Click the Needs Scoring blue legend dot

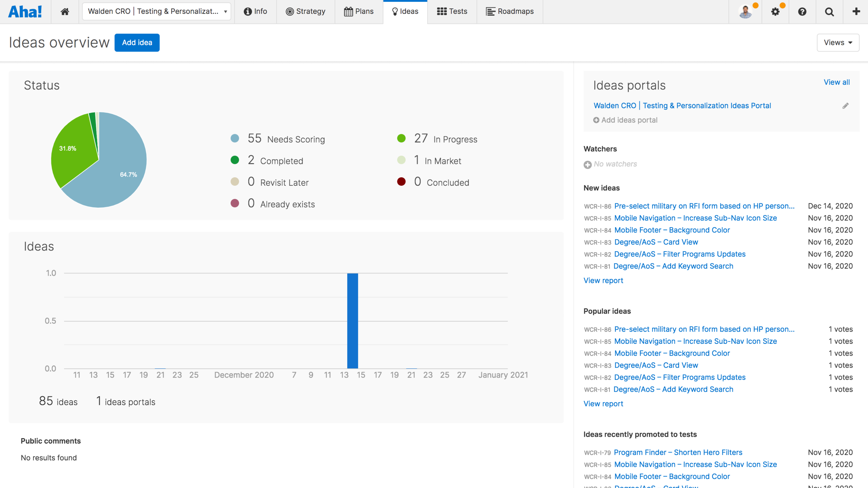[235, 138]
